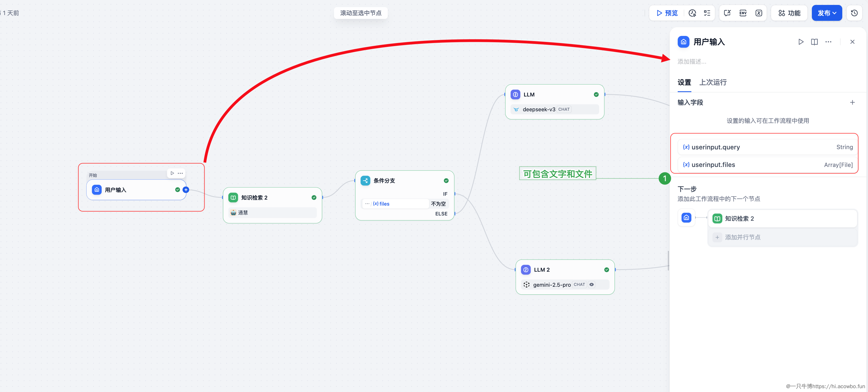Screen dimensions: 868x392
Task: Open the three-dots menu in panel header
Action: 828,42
